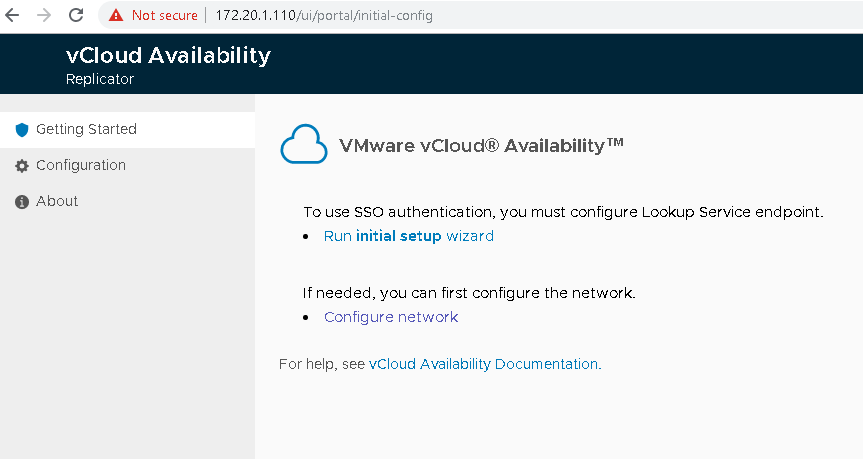Go back with the browser back arrow
Screen dimensions: 863x459
tap(12, 15)
